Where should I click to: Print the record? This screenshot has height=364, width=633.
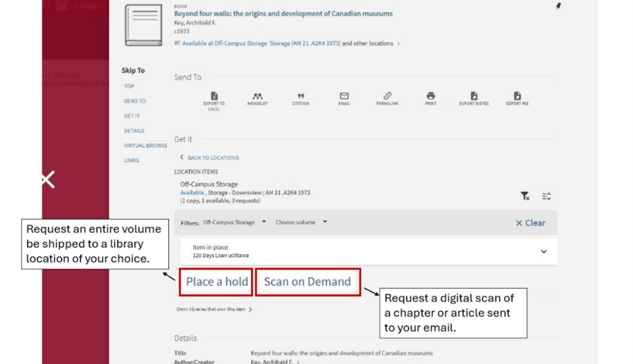tap(431, 99)
